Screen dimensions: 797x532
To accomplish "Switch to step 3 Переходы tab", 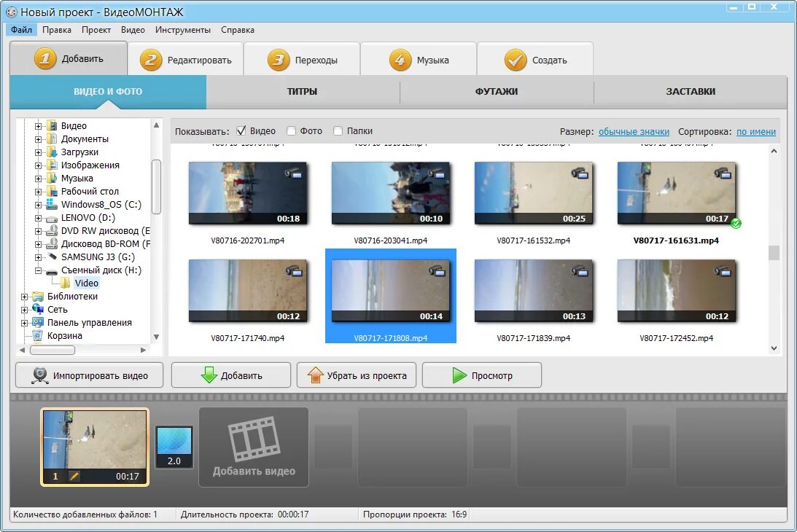I will click(302, 60).
